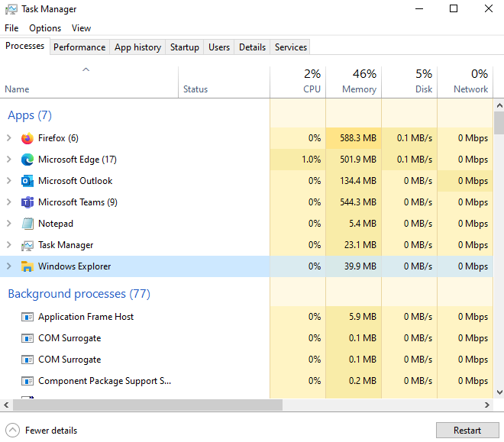Sort by the Status column header
The height and width of the screenshot is (442, 504).
(x=224, y=82)
